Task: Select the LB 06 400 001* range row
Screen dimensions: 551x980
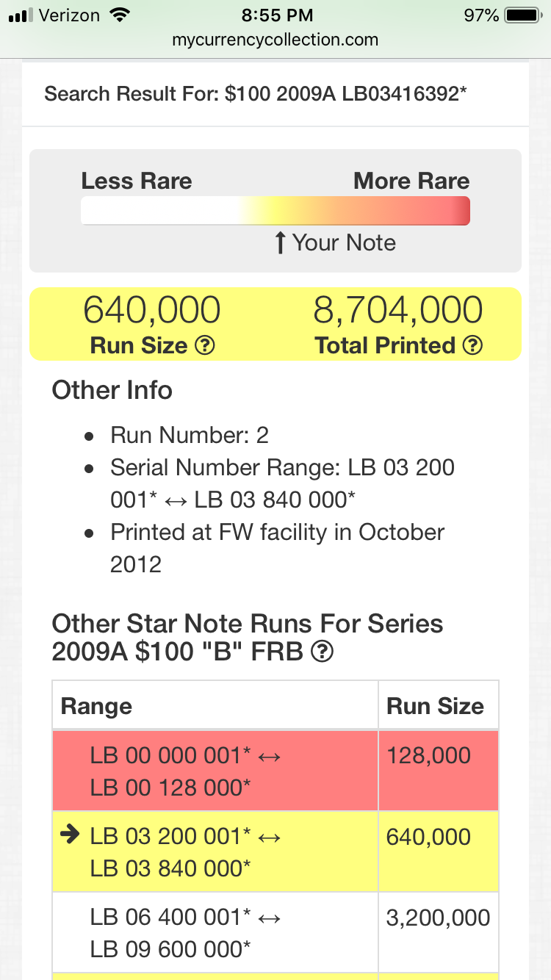Action: 275,933
